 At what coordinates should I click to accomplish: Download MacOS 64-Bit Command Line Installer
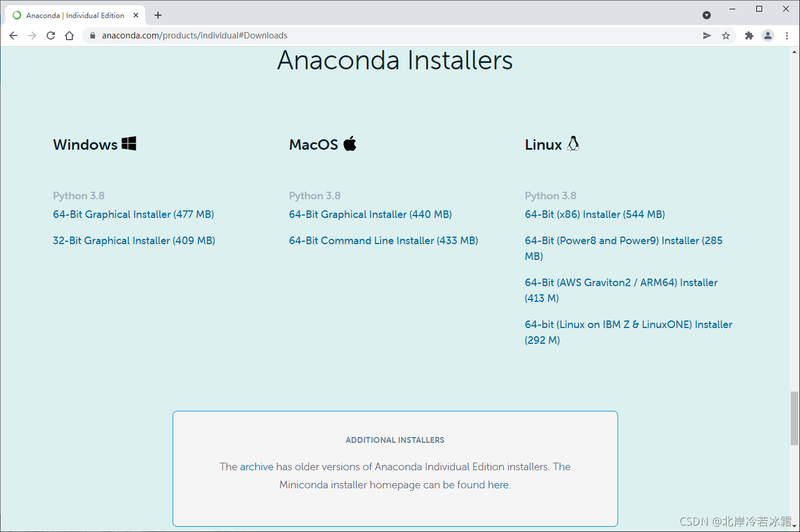(x=384, y=241)
